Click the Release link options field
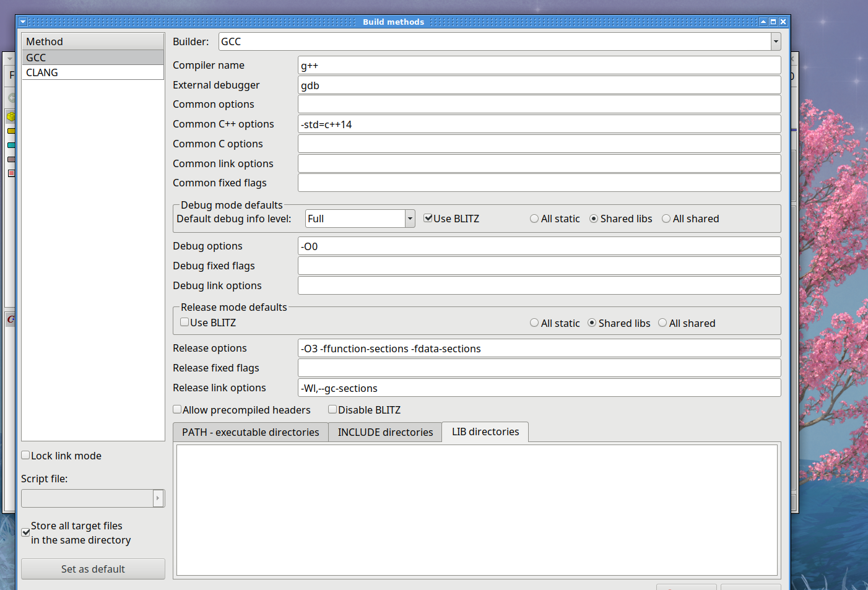 point(539,388)
